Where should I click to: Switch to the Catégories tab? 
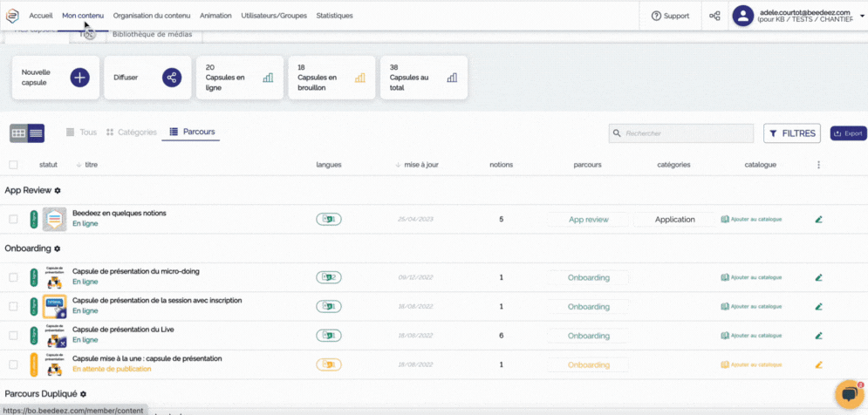(132, 133)
